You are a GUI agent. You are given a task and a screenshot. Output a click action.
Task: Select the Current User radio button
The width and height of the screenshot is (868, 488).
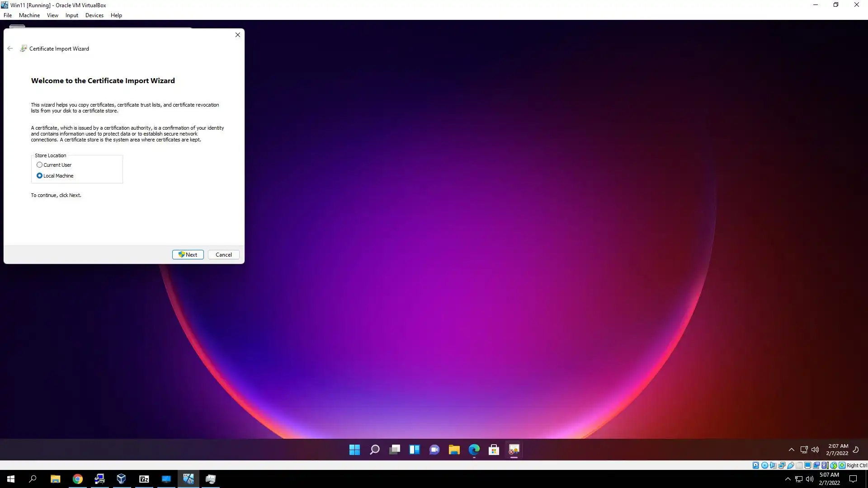click(40, 165)
